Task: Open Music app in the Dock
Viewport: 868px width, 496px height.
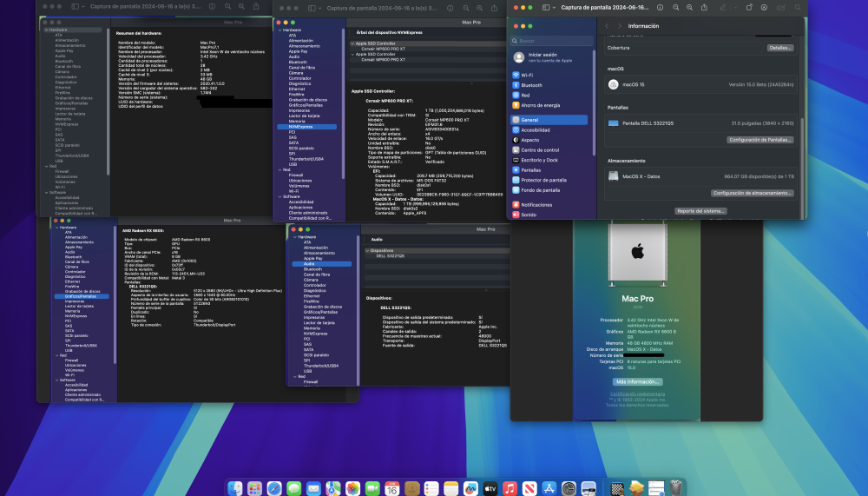Action: (x=510, y=488)
